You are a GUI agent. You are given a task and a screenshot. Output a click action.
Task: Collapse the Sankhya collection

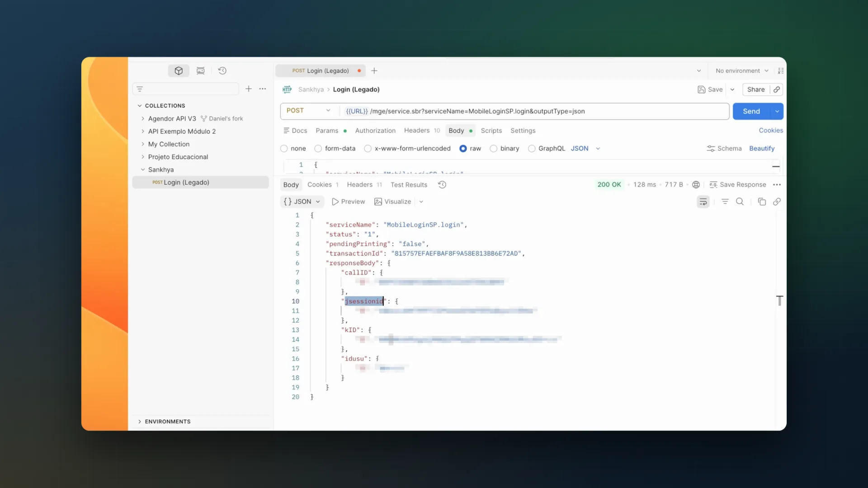click(143, 169)
